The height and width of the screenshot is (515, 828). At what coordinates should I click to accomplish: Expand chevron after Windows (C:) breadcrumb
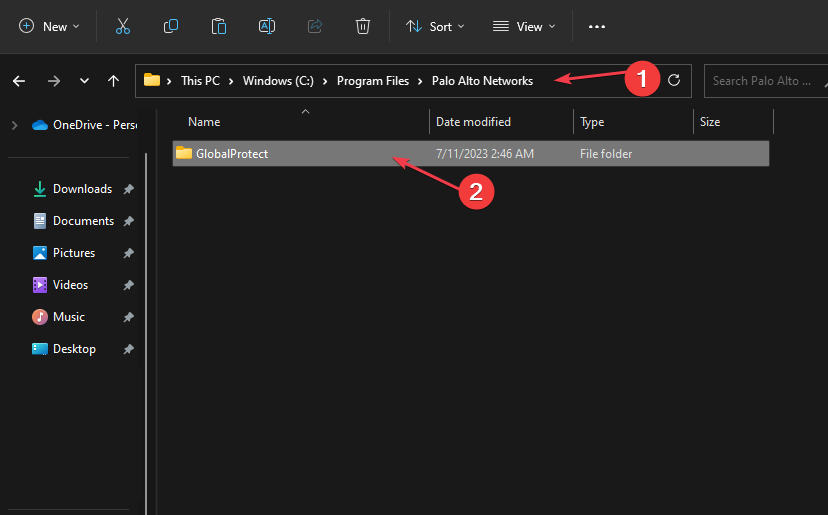point(325,81)
